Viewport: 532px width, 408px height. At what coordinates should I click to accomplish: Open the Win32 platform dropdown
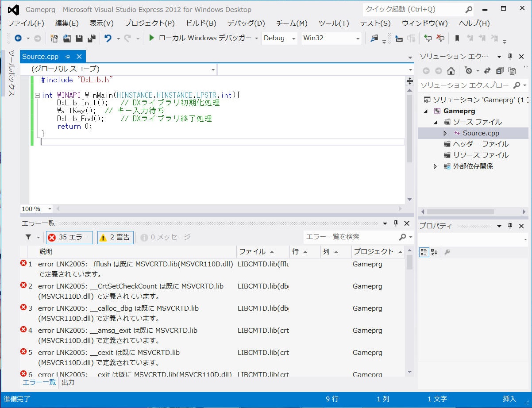(x=358, y=38)
